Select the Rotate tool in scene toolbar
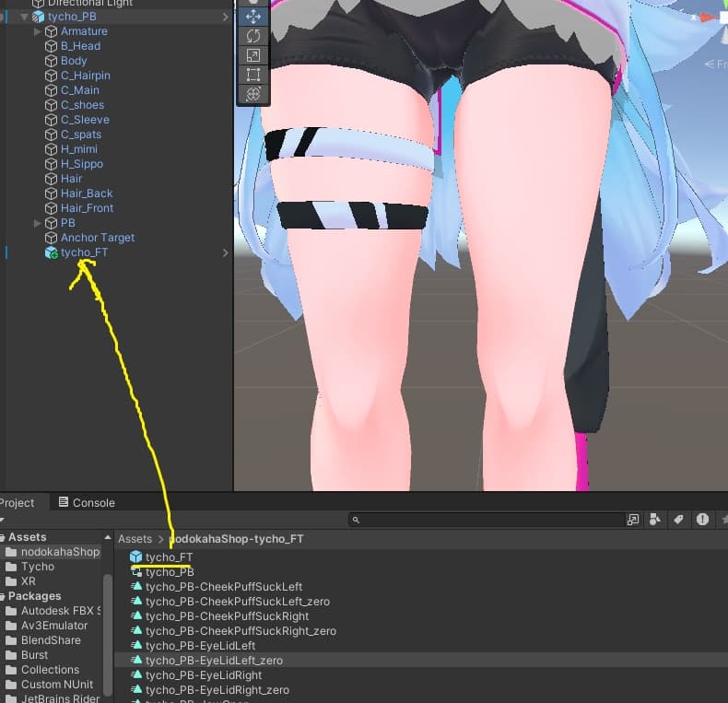This screenshot has width=728, height=703. click(253, 36)
